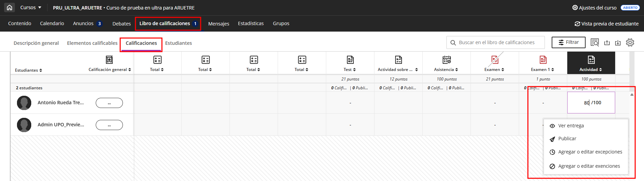Open Vista previa de estudiante

tap(607, 24)
